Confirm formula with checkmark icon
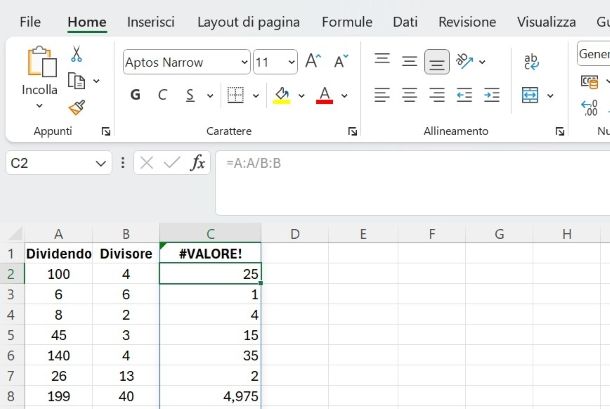Viewport: 610px width, 409px height. [172, 163]
